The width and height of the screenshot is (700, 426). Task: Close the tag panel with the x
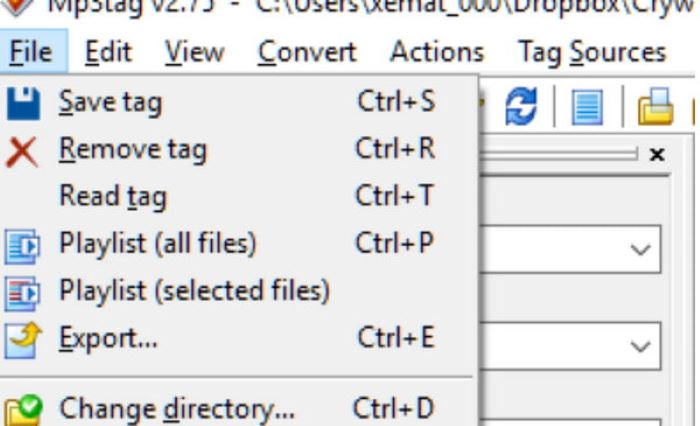(657, 155)
